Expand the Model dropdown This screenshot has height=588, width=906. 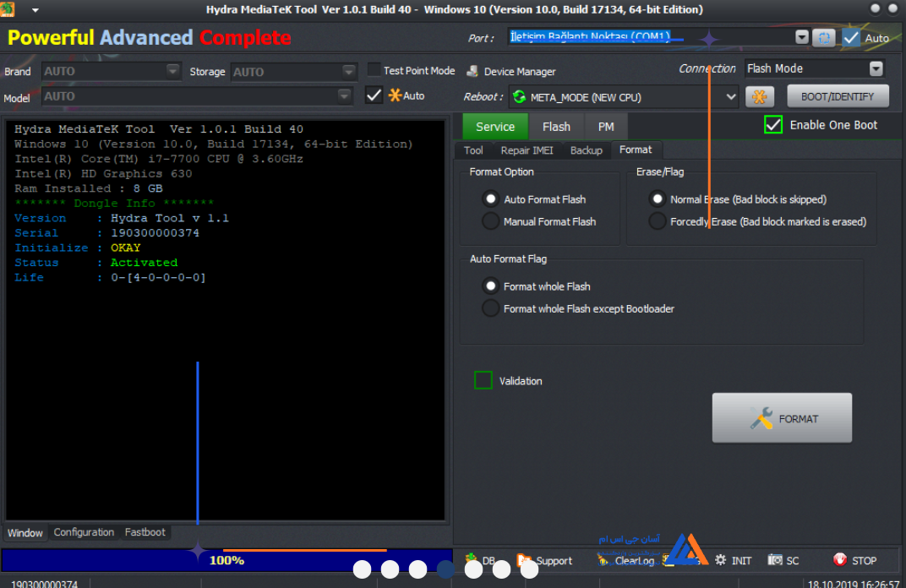point(344,95)
